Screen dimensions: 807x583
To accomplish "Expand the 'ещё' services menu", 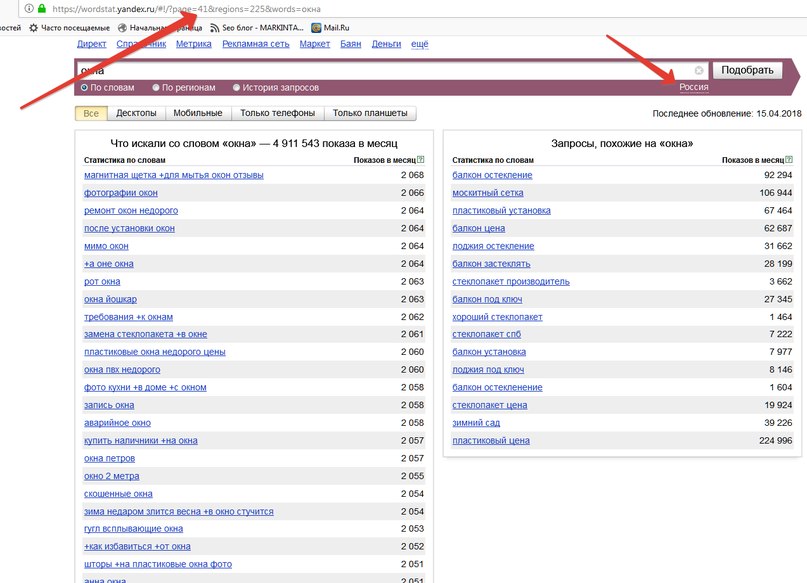I will pos(419,44).
